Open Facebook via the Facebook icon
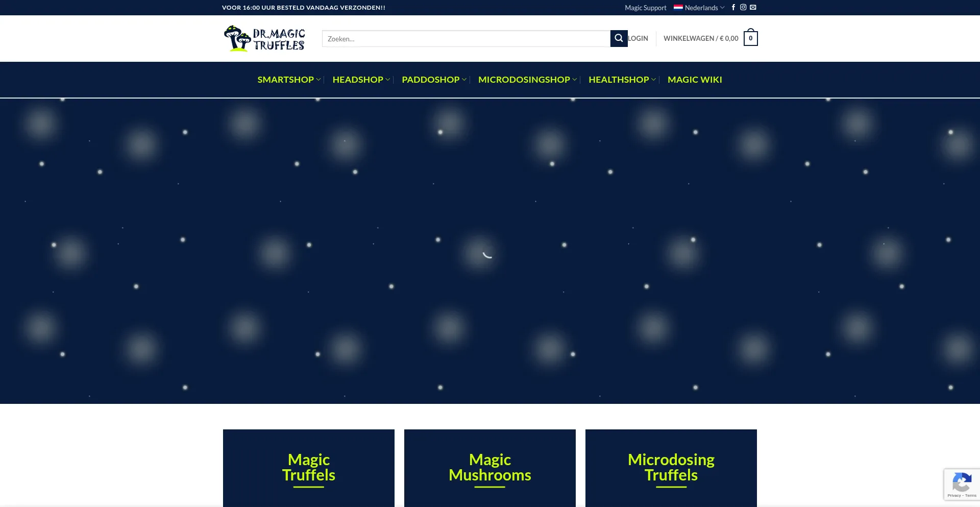980x507 pixels. 733,7
